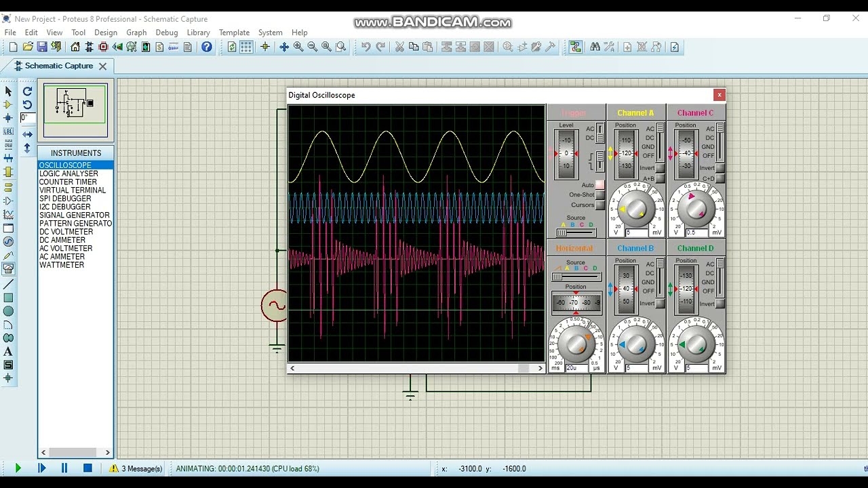Cut the selection with the scissors icon
Image resolution: width=868 pixels, height=488 pixels.
point(399,47)
